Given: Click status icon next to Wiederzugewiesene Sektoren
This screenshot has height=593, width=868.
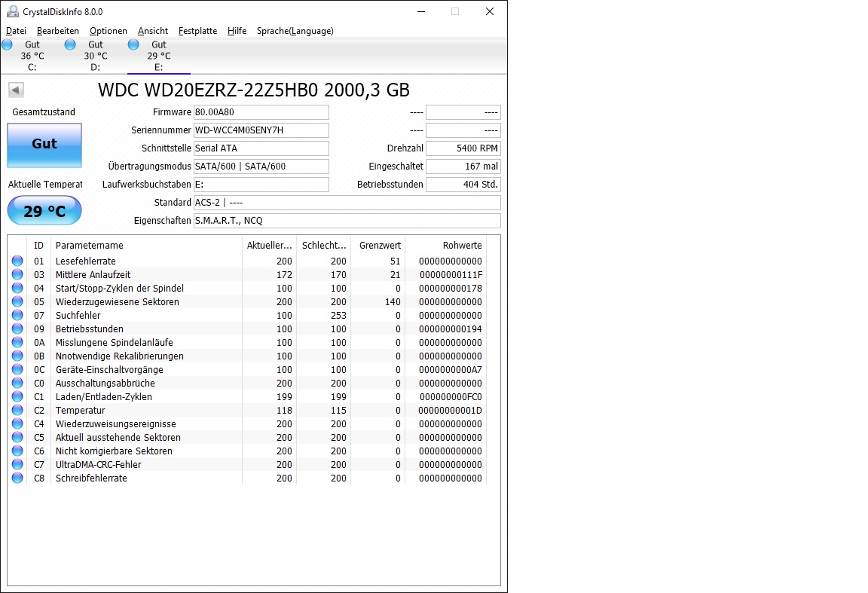Looking at the screenshot, I should [18, 301].
